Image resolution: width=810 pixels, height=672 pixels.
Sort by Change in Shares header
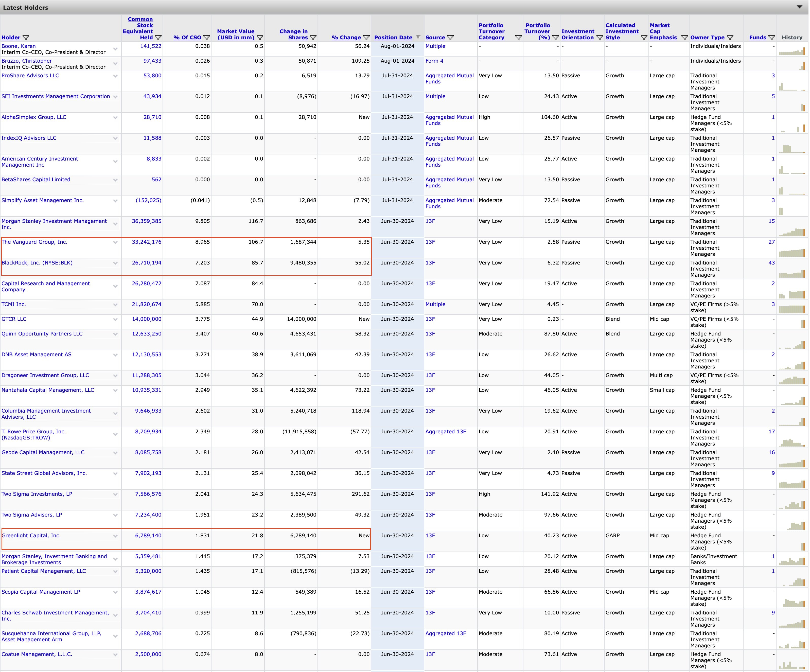point(293,34)
